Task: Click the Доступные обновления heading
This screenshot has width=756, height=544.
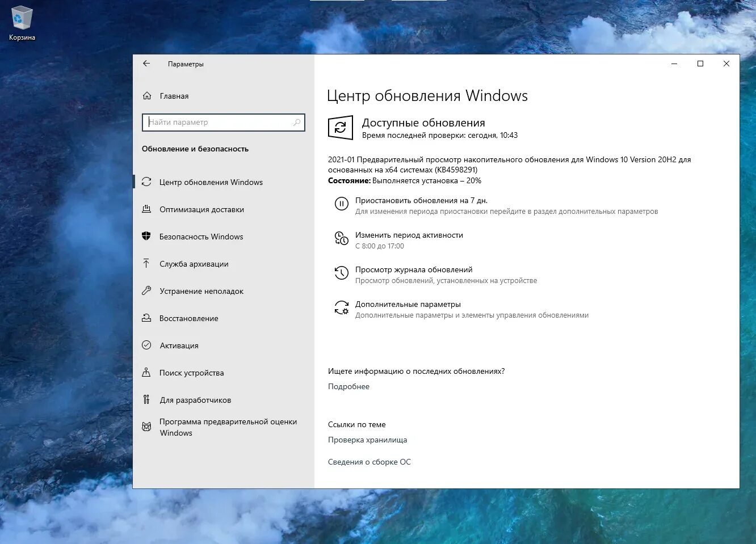Action: coord(423,123)
